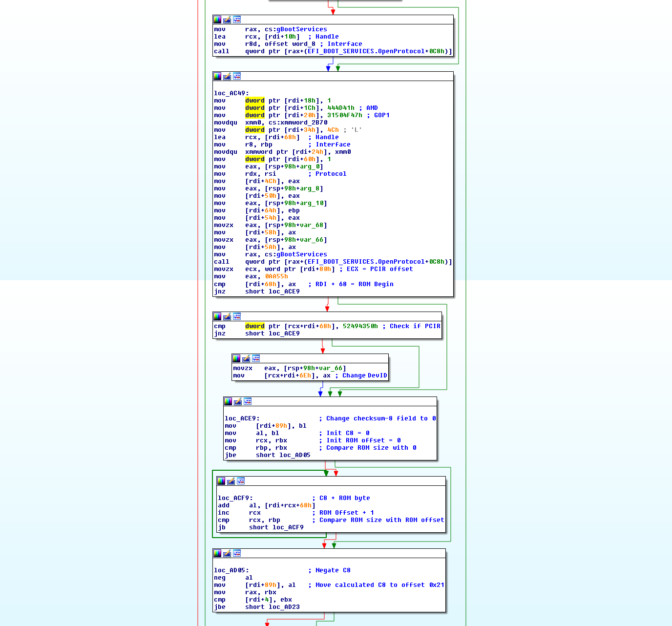Click edit pencil icon of top gBootServices node
This screenshot has width=672, height=626.
(227, 20)
